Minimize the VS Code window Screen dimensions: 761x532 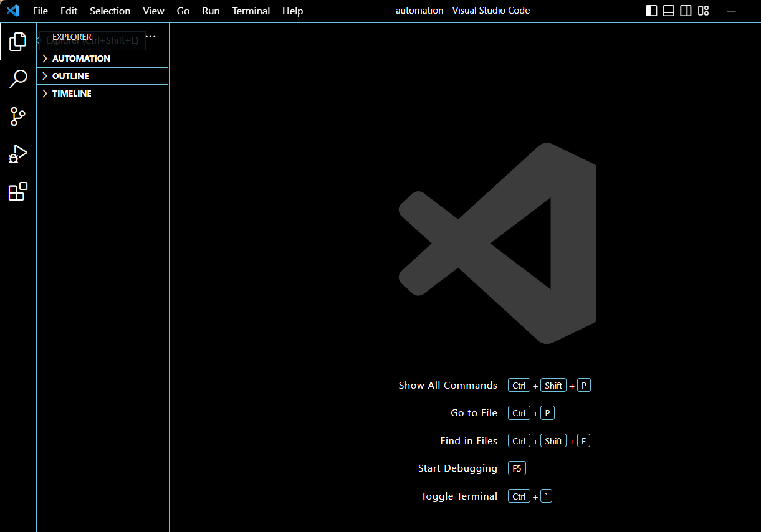[731, 11]
